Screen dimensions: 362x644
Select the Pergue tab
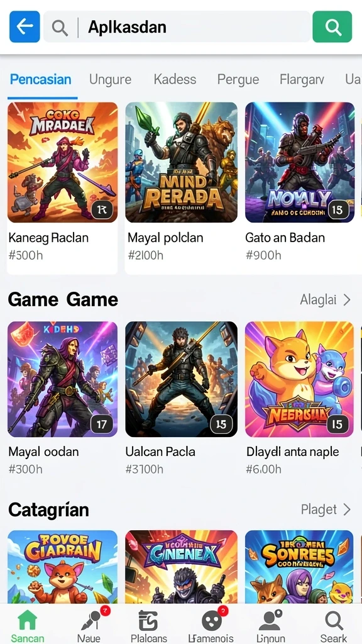(238, 79)
